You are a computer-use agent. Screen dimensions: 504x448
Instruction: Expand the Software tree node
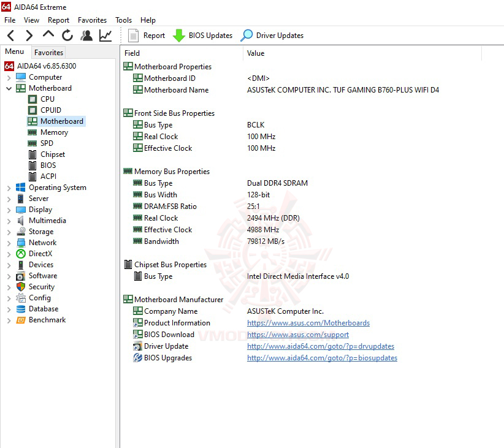9,276
